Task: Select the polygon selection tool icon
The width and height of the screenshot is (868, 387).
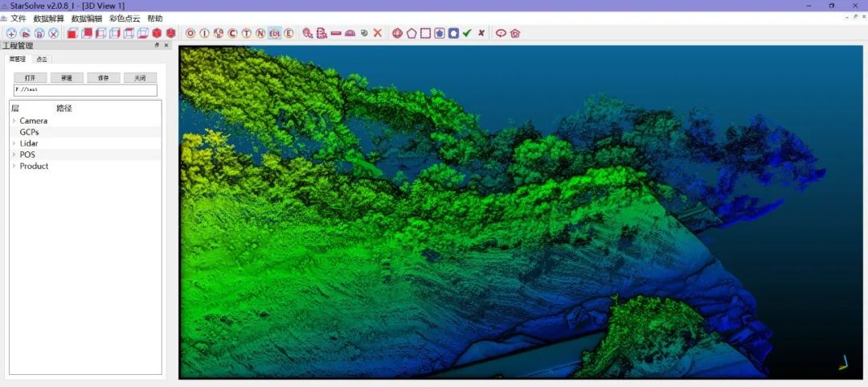Action: point(411,33)
